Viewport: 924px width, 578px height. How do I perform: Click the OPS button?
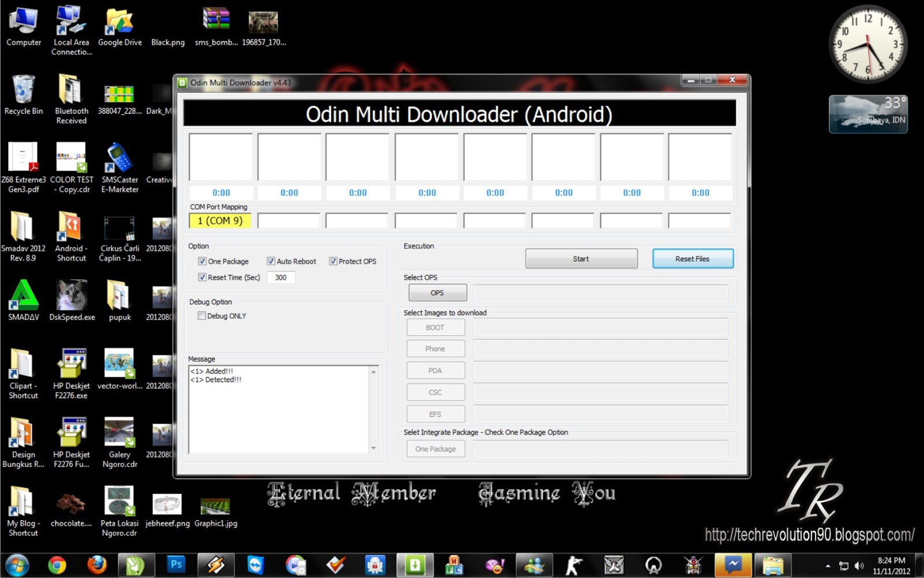point(437,292)
